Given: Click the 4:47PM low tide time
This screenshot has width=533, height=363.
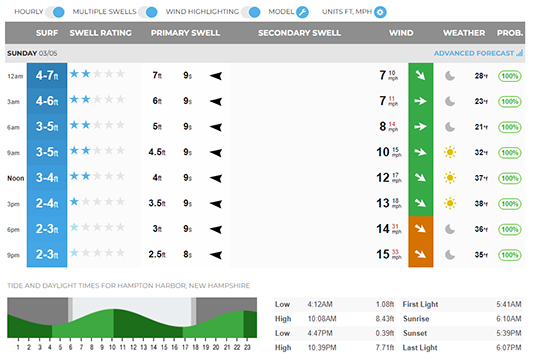Looking at the screenshot, I should click(320, 333).
